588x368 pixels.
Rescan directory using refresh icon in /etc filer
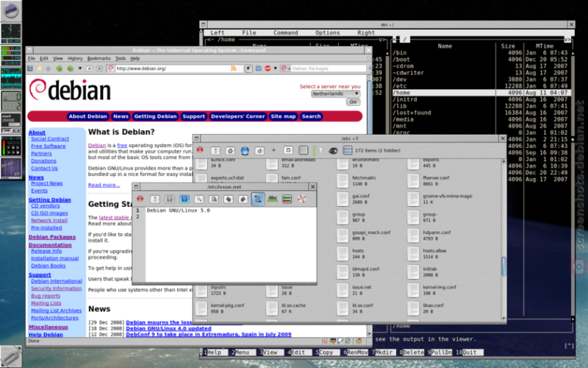[259, 151]
